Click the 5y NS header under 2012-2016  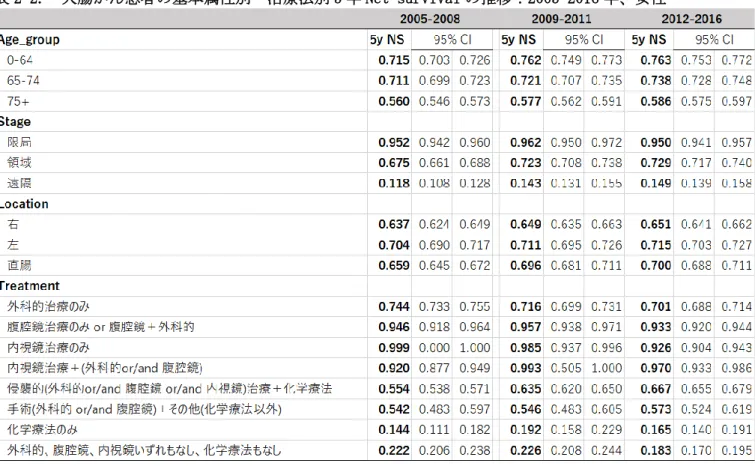[649, 39]
